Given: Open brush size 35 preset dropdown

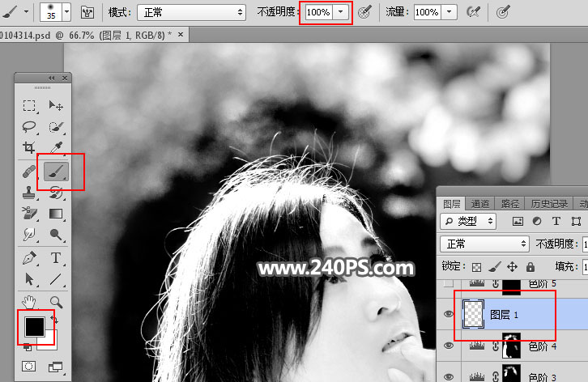Looking at the screenshot, I should tap(66, 12).
